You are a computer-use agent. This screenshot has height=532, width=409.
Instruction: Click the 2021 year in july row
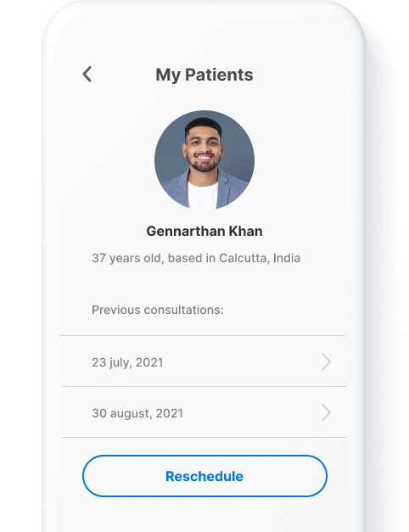pyautogui.click(x=149, y=362)
